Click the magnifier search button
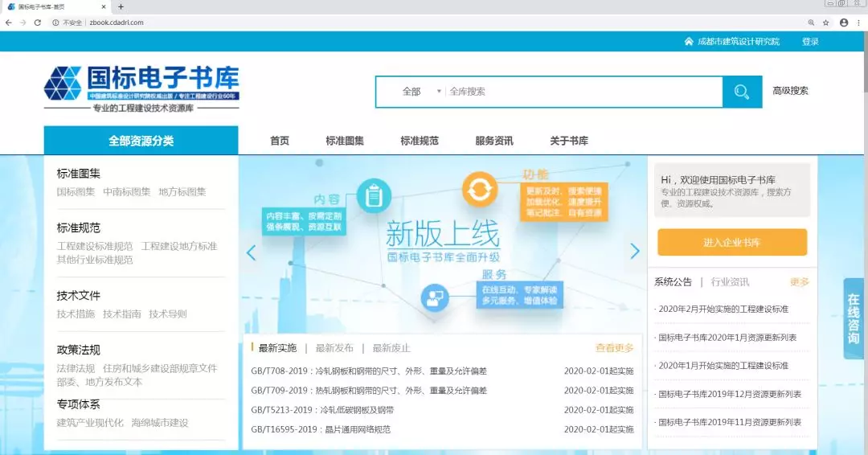Screen dimensions: 868x455 [742, 92]
